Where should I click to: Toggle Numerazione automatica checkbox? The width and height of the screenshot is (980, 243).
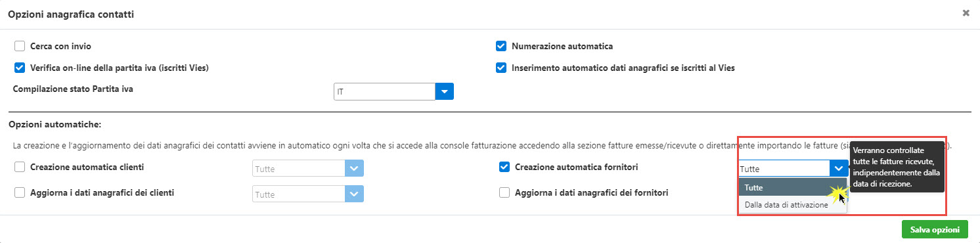click(501, 47)
